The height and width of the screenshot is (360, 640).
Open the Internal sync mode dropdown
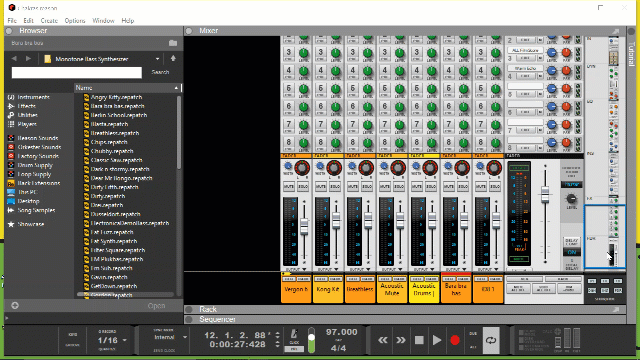pos(185,337)
